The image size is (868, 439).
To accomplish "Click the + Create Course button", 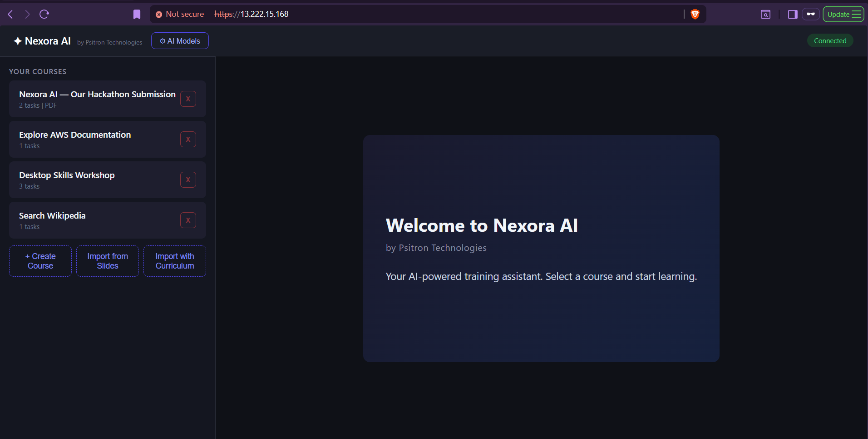I will click(40, 261).
